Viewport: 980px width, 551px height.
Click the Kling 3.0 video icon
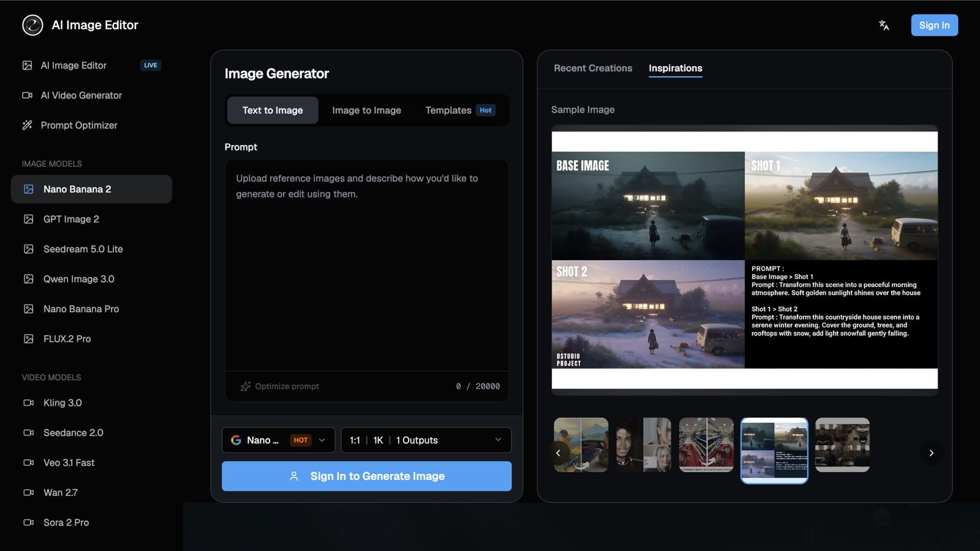29,403
